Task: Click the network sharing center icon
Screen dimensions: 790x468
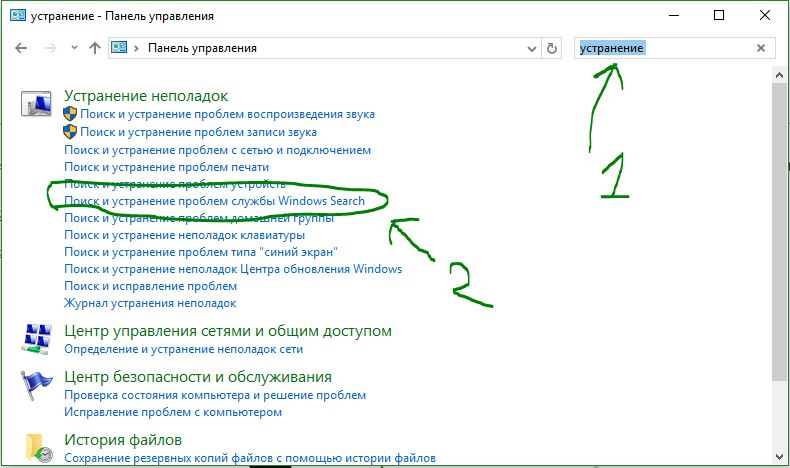Action: tap(37, 339)
